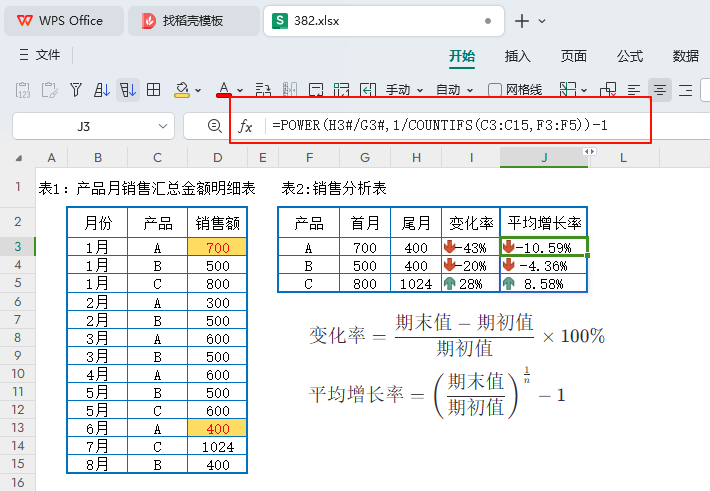Expand the new tab dropdown arrow
This screenshot has height=491, width=710.
[542, 21]
